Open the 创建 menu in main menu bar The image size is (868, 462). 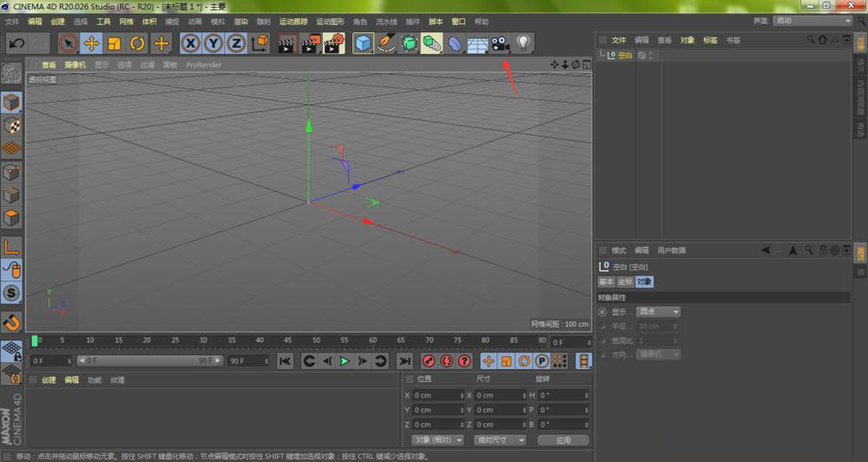(x=57, y=22)
